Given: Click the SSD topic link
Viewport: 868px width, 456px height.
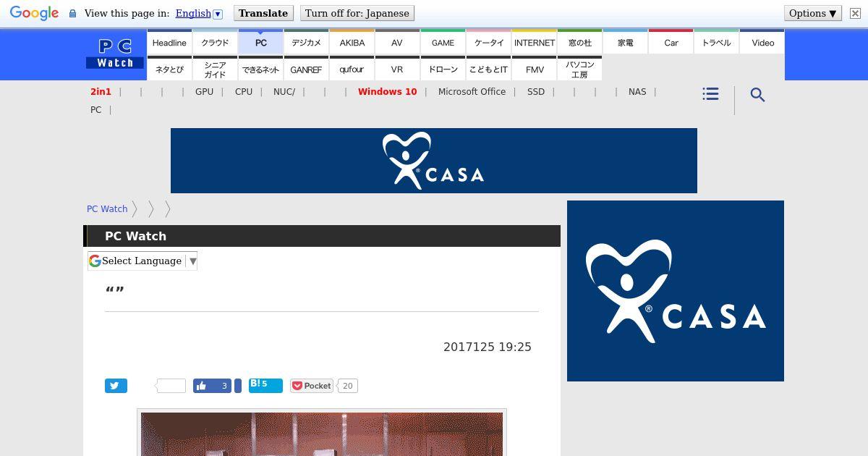Looking at the screenshot, I should pyautogui.click(x=536, y=92).
